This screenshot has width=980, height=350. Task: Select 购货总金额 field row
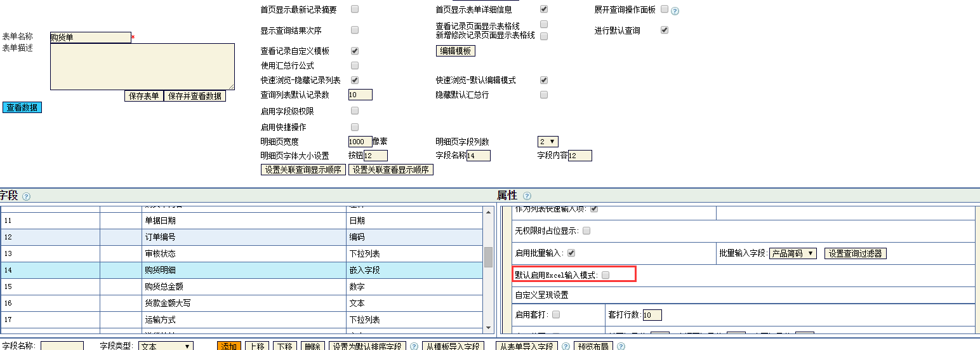pos(241,286)
